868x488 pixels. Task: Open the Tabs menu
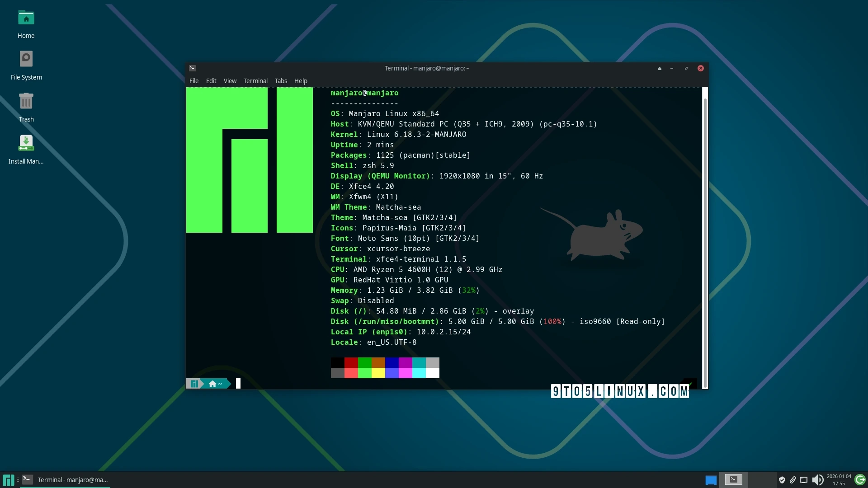point(280,81)
